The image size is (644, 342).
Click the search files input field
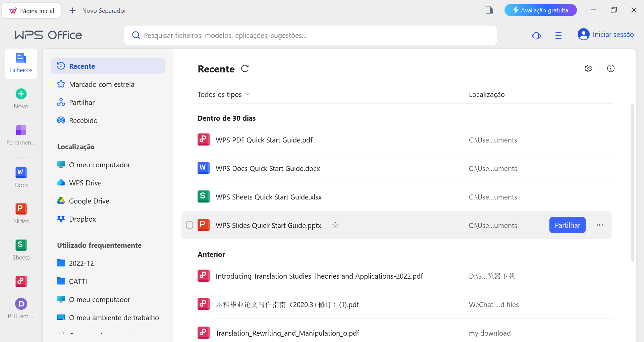(x=310, y=36)
